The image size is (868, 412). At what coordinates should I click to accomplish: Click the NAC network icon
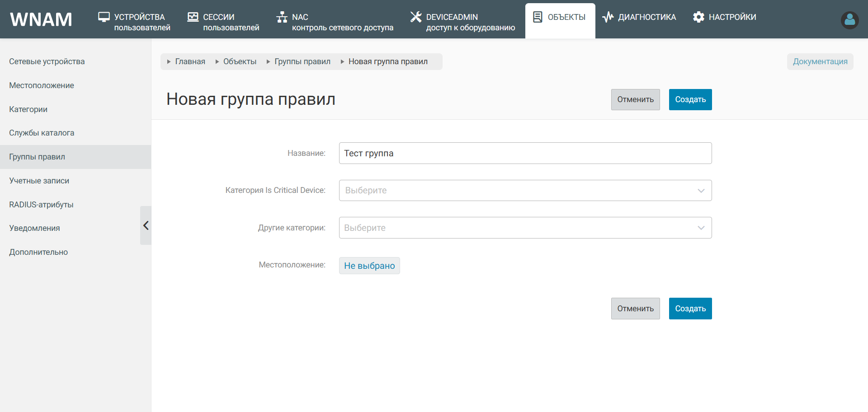(x=282, y=17)
